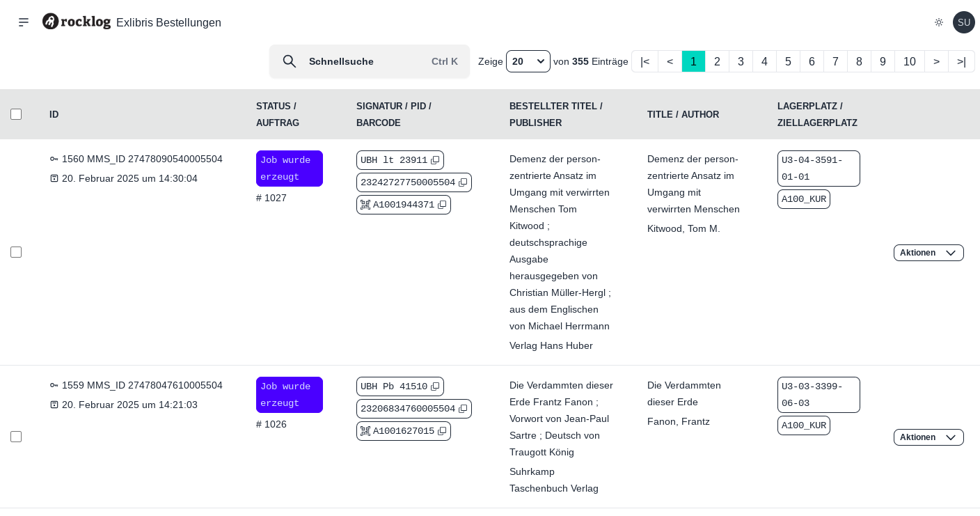This screenshot has width=980, height=516.
Task: Copy signature UBH lt 23911
Action: tap(435, 160)
